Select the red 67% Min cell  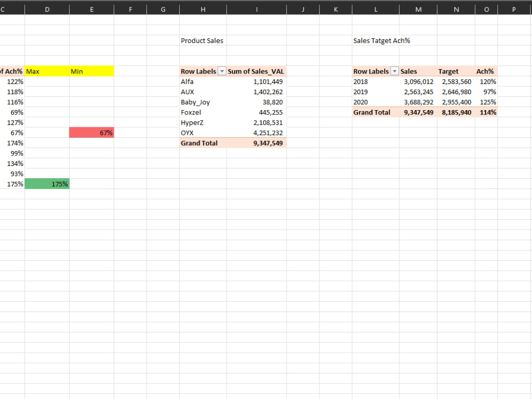(x=92, y=132)
